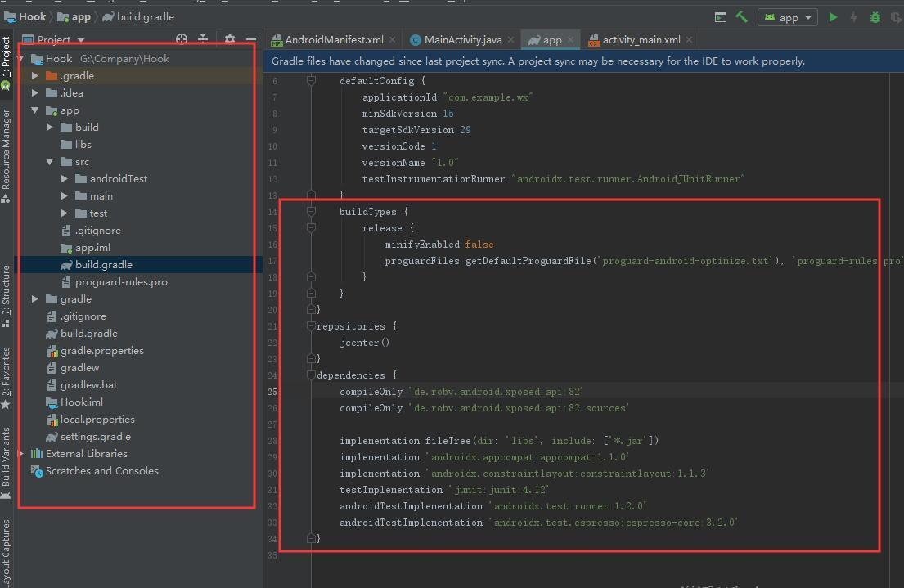Expand the main folder
The width and height of the screenshot is (904, 588).
click(64, 196)
